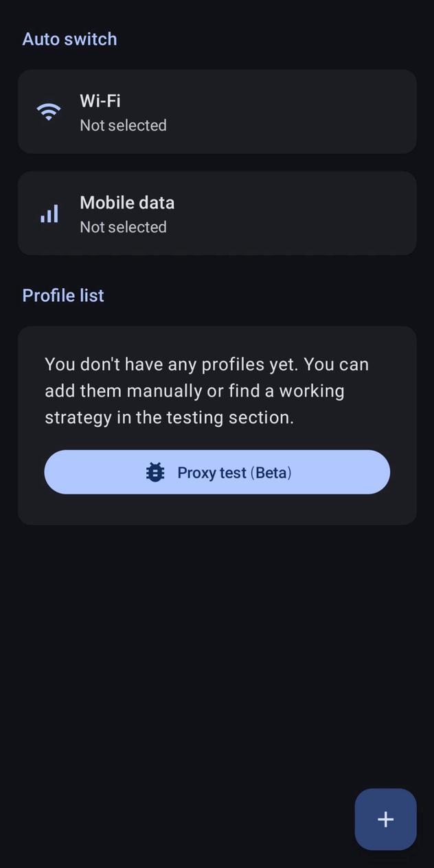This screenshot has width=434, height=868.
Task: Tap the Wi-Fi signal icon
Action: tap(48, 111)
